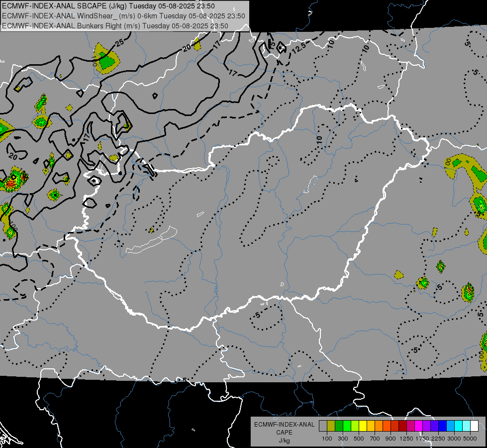Click the ECMWF-INDEX-ANAL legend title
487x448 pixels.
point(284,425)
